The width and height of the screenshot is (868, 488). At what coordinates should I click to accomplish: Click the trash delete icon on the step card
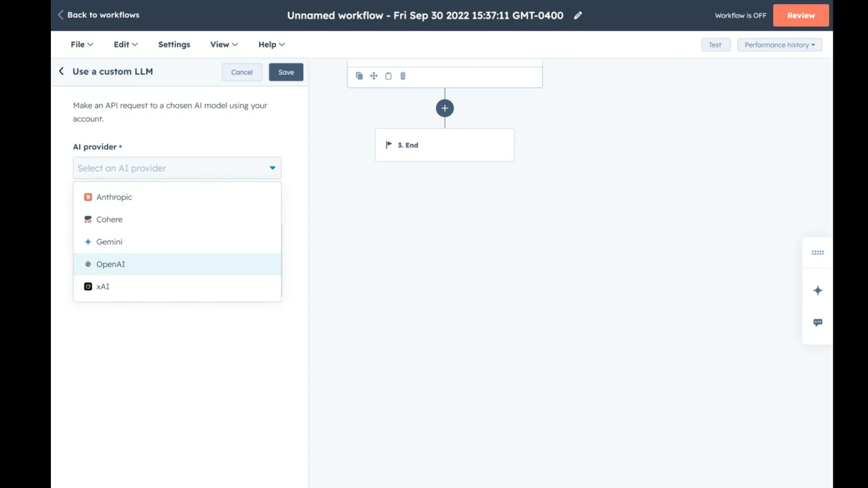coord(403,76)
